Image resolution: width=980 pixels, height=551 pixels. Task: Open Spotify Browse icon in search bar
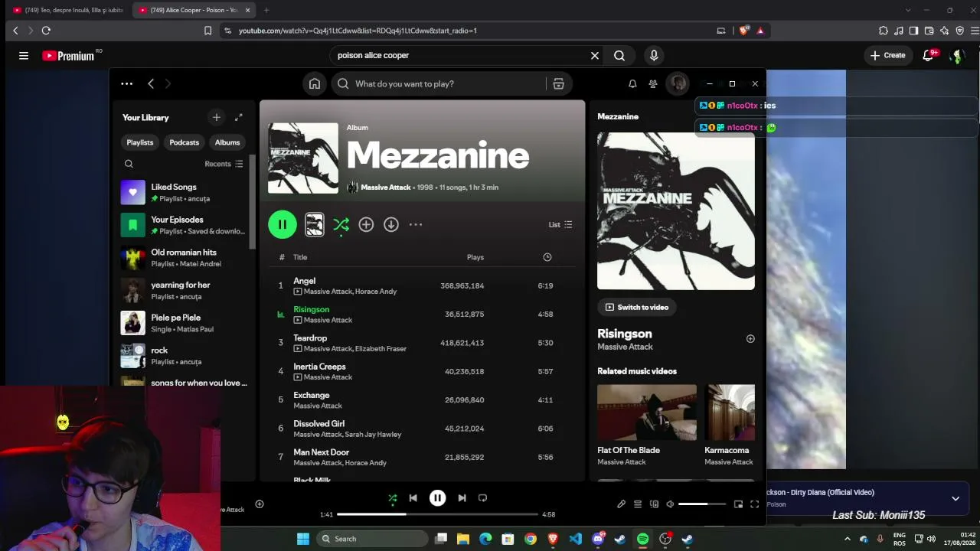(x=558, y=84)
